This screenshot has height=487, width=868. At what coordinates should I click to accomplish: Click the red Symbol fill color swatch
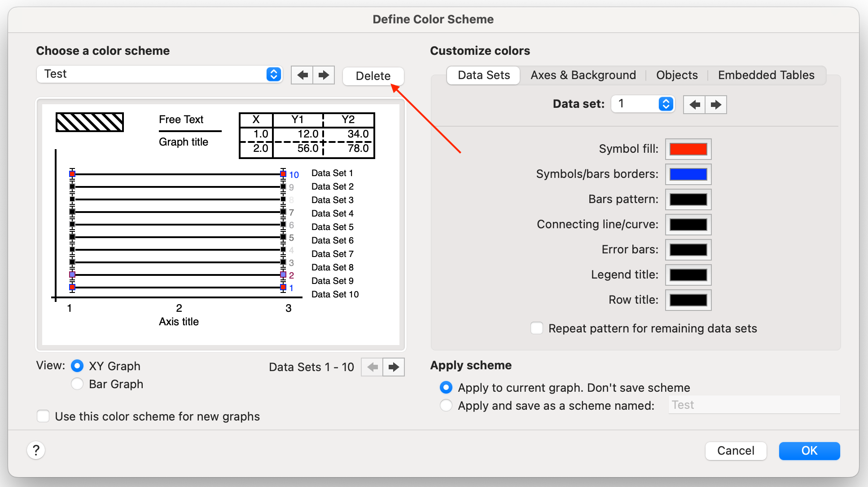tap(688, 149)
